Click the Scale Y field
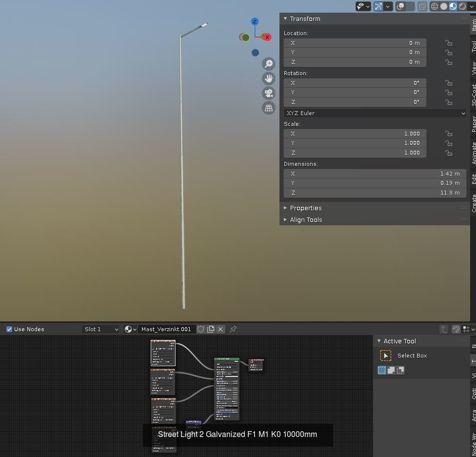This screenshot has width=476, height=457. click(355, 143)
